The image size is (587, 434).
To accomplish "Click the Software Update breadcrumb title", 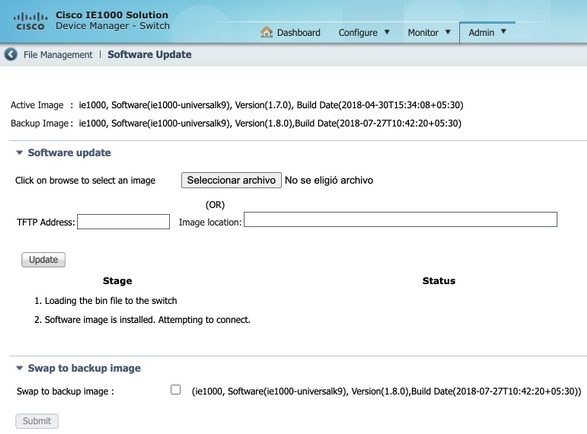I will 149,54.
